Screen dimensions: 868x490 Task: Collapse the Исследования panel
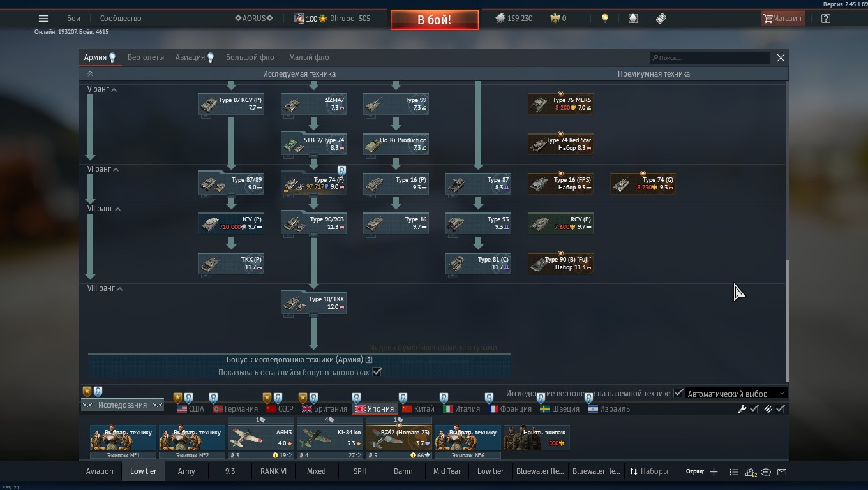point(122,405)
